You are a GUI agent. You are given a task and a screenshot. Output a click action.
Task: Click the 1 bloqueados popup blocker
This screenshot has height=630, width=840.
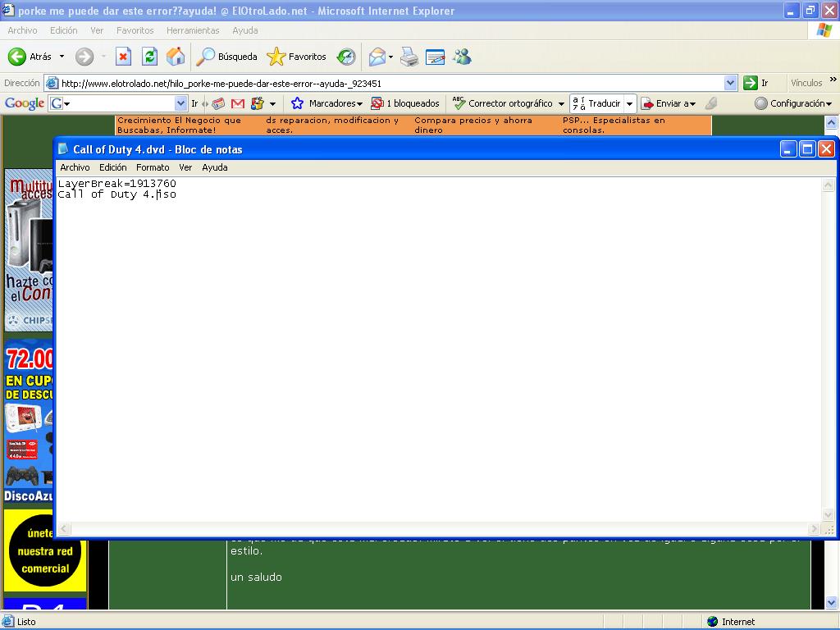(x=405, y=103)
